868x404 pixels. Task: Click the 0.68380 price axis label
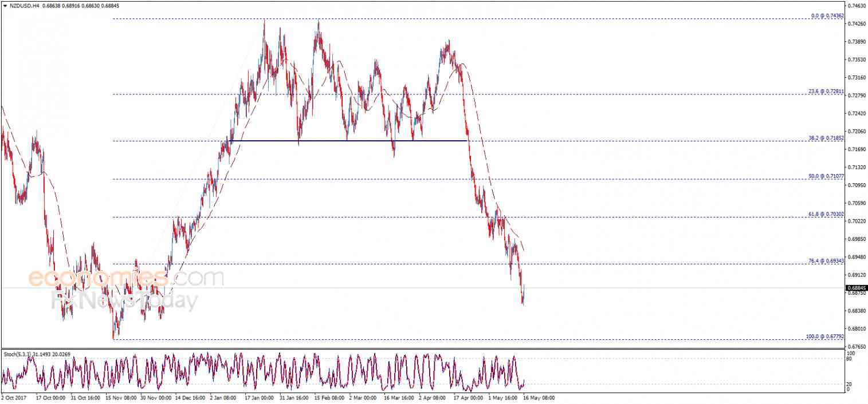(x=856, y=311)
